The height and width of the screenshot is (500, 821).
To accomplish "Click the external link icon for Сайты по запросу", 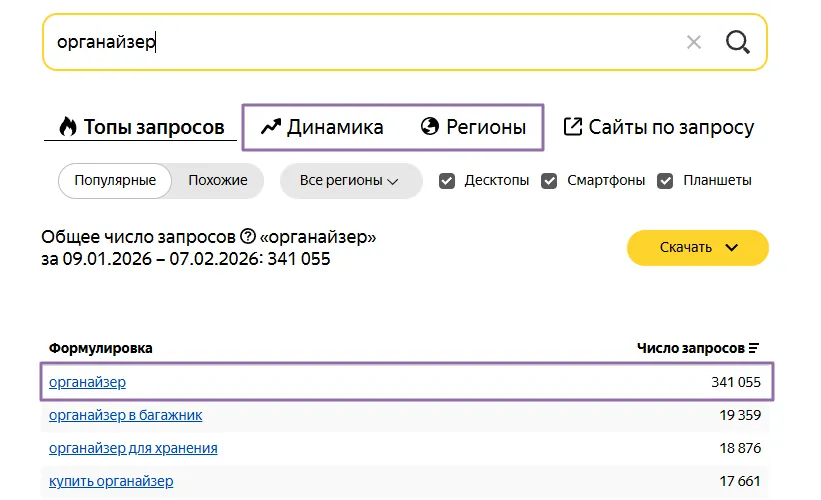I will [x=573, y=127].
